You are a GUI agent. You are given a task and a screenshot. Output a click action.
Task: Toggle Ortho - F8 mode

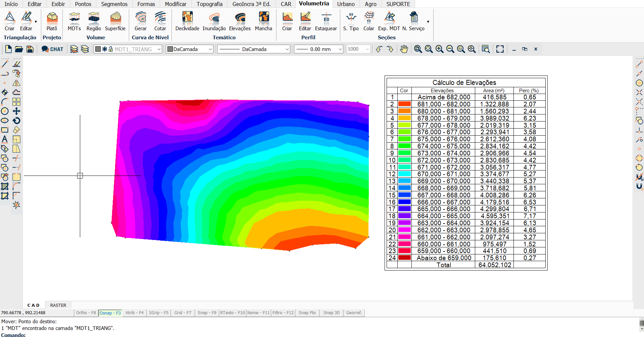pyautogui.click(x=86, y=313)
